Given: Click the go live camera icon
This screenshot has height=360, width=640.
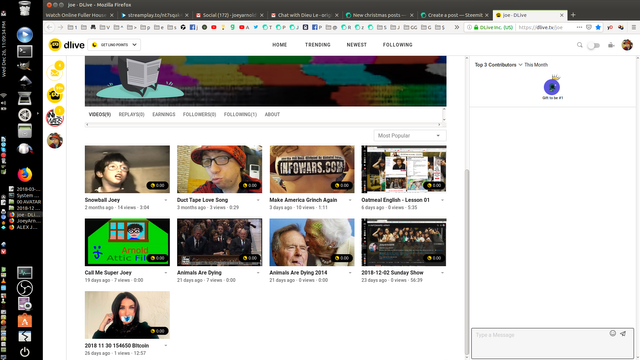Looking at the screenshot, I should [611, 45].
